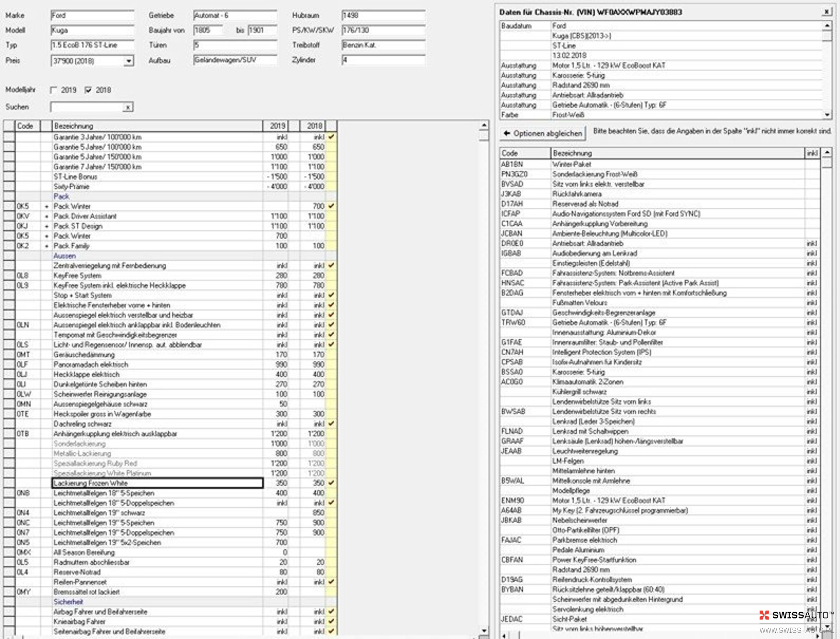The image size is (840, 639).
Task: Click the Getriebe field showing Automat - 6
Action: pyautogui.click(x=235, y=15)
